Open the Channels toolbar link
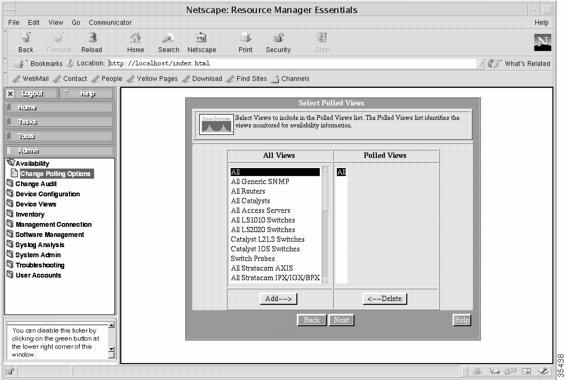 pos(291,79)
